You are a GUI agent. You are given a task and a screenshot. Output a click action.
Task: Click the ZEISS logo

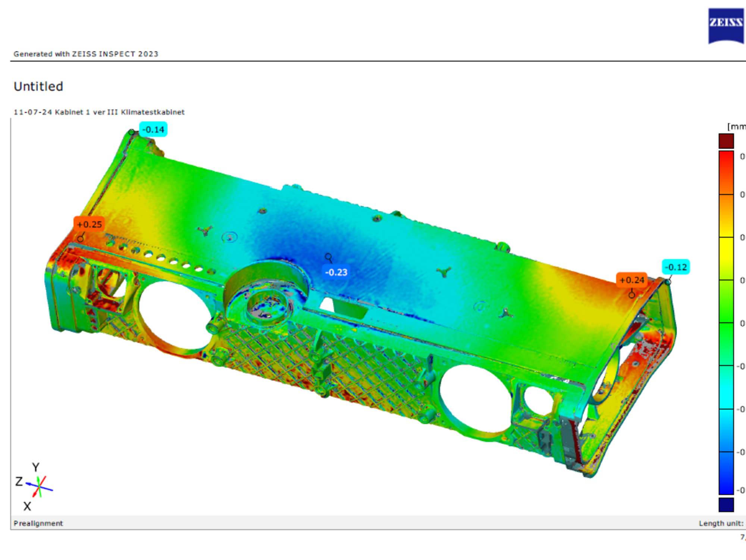click(x=726, y=26)
